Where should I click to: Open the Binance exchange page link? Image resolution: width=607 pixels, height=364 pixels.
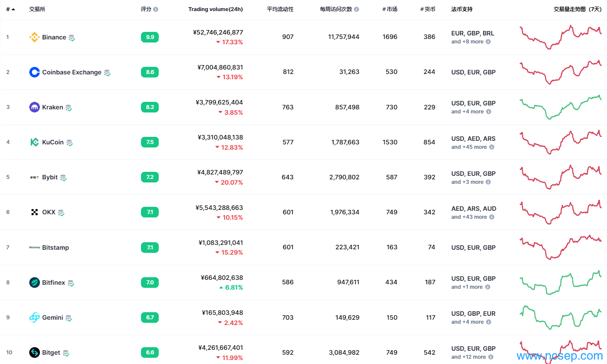click(54, 37)
